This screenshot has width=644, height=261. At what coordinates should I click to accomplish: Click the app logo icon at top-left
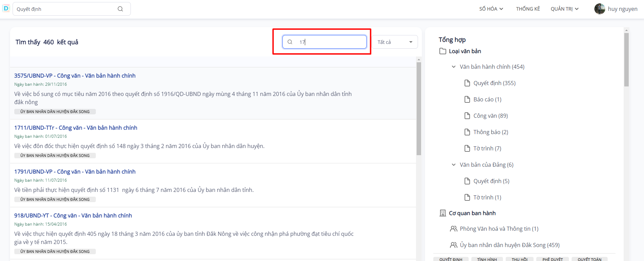click(6, 8)
